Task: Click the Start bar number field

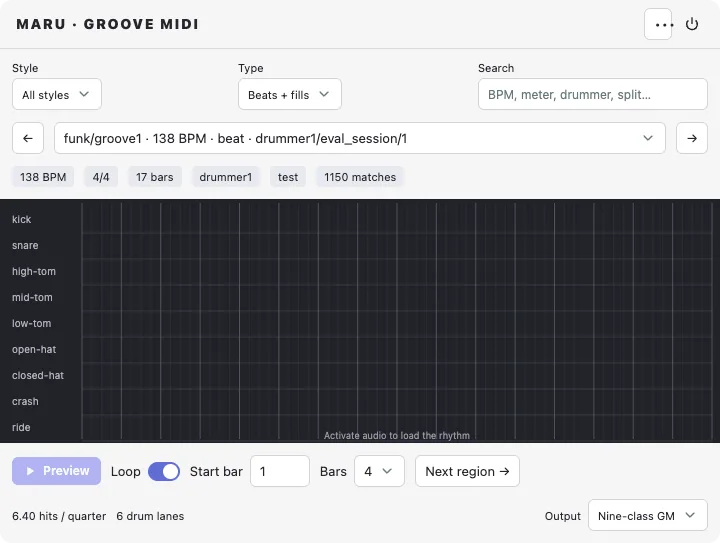Action: pyautogui.click(x=280, y=471)
